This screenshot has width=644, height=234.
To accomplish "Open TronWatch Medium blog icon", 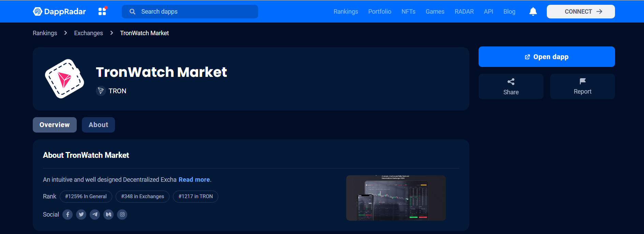I will [108, 215].
